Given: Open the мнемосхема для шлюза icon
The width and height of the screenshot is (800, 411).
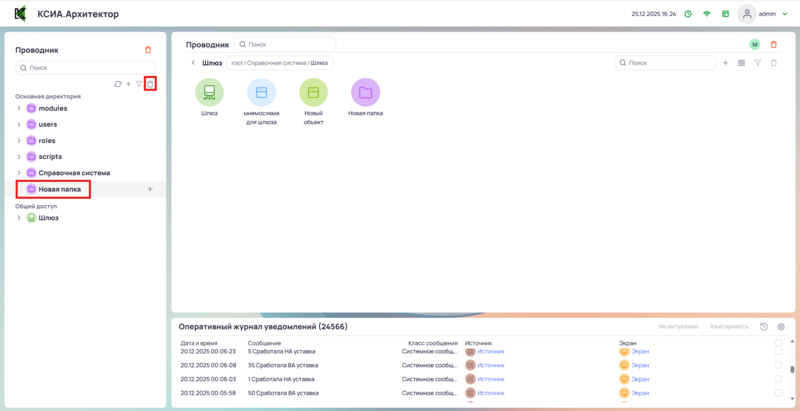Looking at the screenshot, I should (261, 93).
